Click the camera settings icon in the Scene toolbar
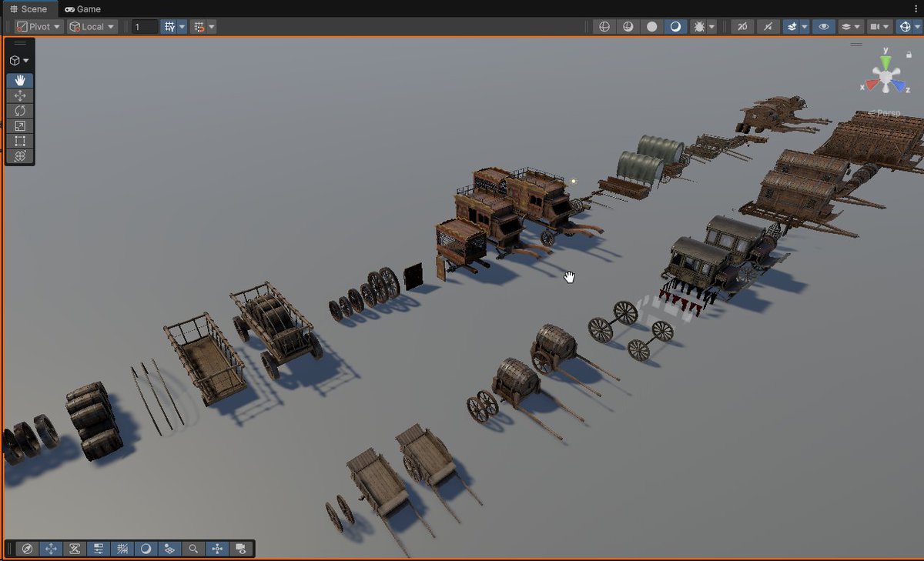924x561 pixels. coord(875,26)
